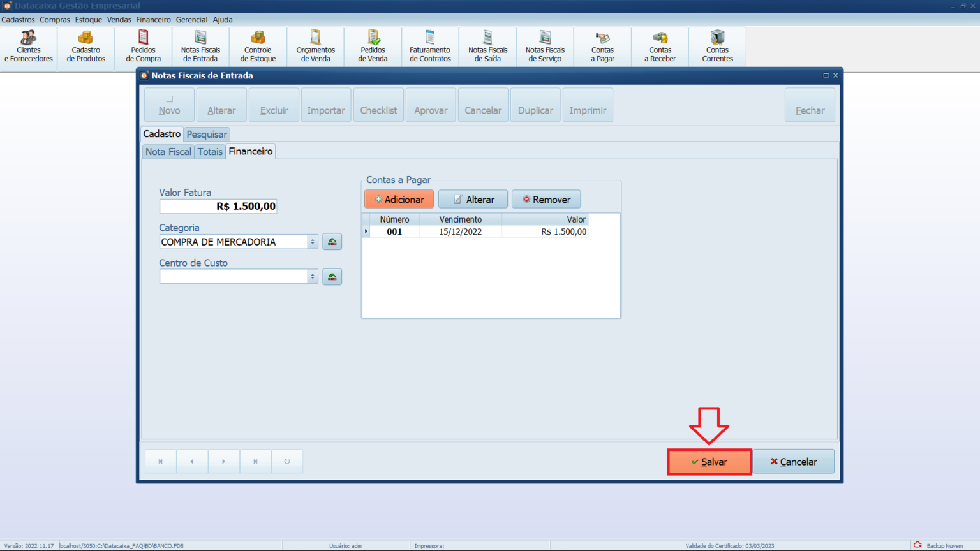Click the Valor Fatura input field
The image size is (980, 551).
point(218,207)
